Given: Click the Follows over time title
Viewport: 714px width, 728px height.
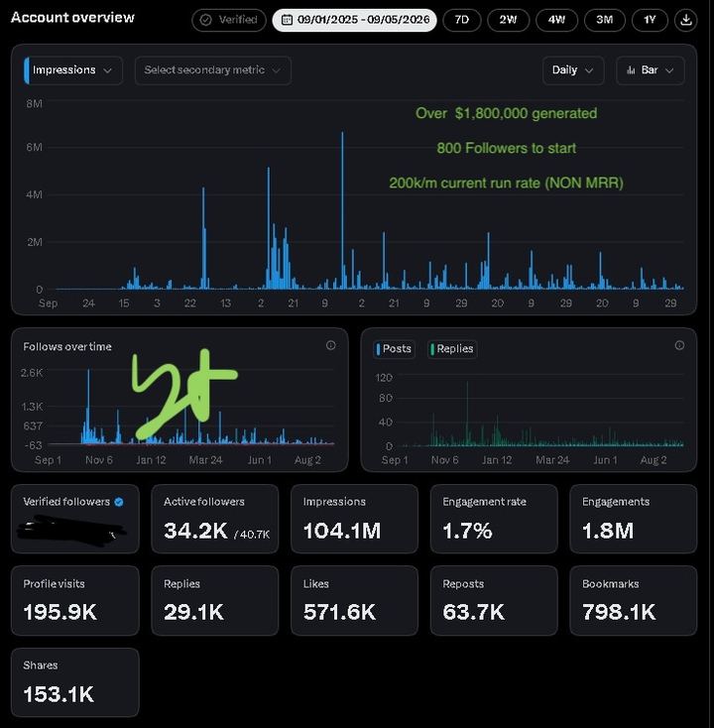Looking at the screenshot, I should [67, 346].
